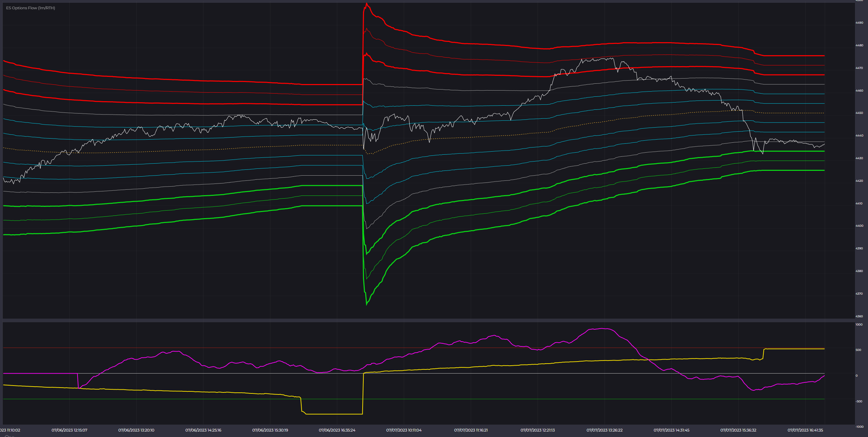Screen dimensions: 868x437
Task: Click the 07/07/2023 11:16:21 time label
Action: (471, 430)
